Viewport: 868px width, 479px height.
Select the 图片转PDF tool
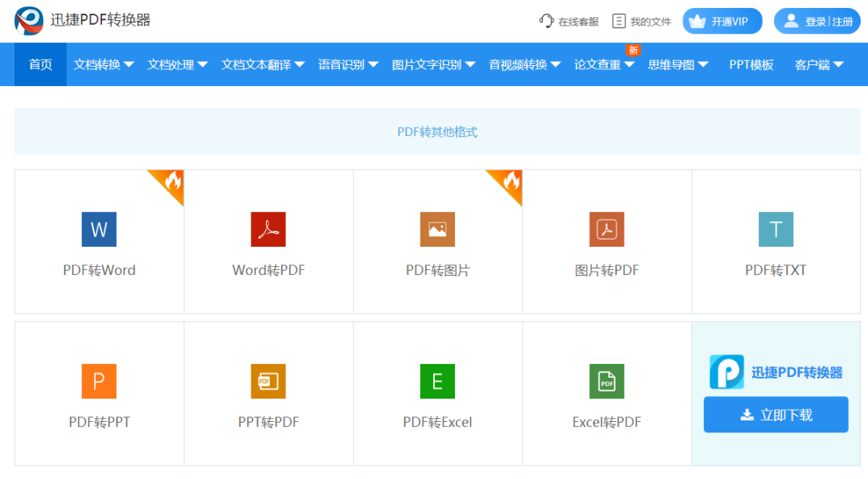pos(607,229)
